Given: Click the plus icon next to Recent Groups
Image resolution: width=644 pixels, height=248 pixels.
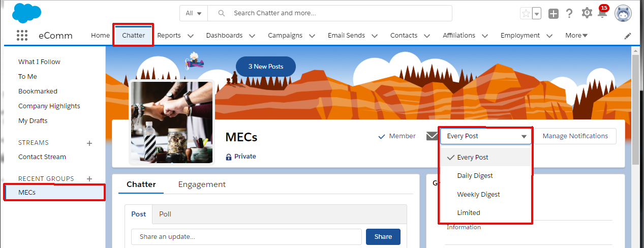Looking at the screenshot, I should (x=89, y=179).
